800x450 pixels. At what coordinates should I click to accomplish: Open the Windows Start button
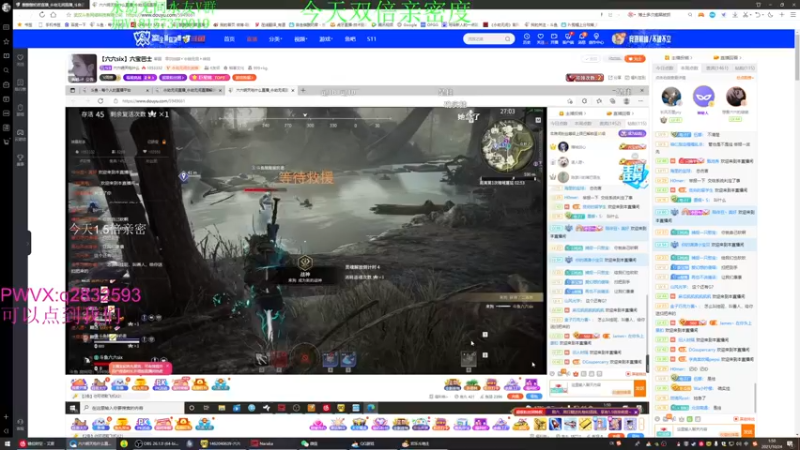7,444
